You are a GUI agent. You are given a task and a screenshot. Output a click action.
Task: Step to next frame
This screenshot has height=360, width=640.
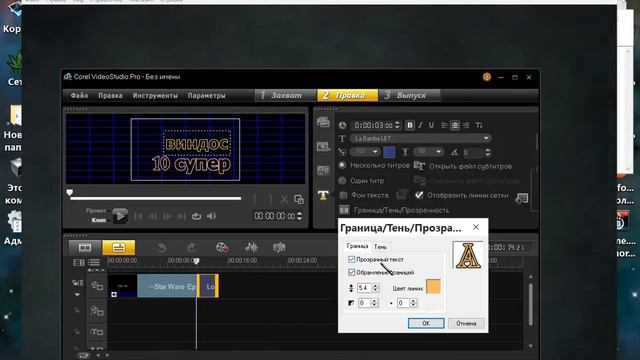(x=167, y=216)
